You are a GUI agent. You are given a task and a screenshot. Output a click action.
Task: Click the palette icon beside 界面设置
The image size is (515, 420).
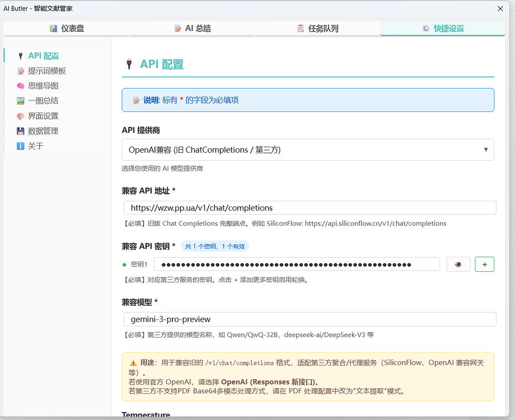[x=21, y=116]
